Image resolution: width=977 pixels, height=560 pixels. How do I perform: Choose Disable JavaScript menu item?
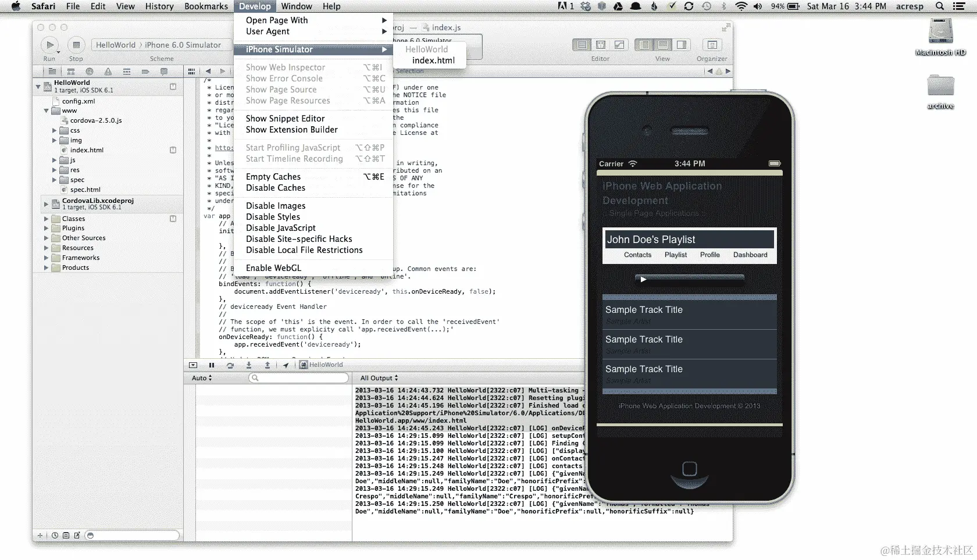pos(313,228)
